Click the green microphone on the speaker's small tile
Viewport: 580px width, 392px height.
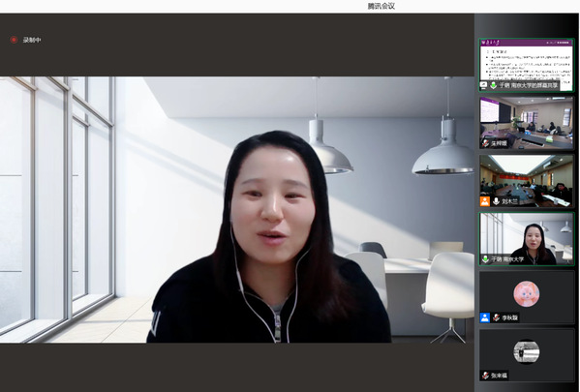tap(485, 259)
